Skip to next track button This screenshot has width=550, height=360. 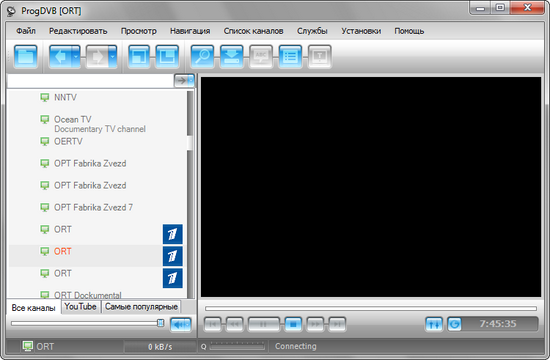click(337, 324)
